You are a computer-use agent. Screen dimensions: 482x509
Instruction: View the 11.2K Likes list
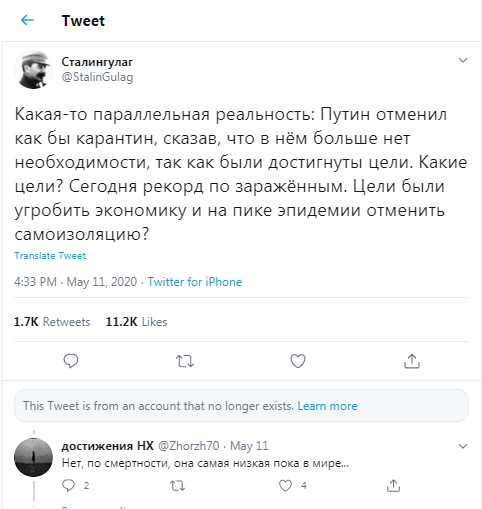137,322
